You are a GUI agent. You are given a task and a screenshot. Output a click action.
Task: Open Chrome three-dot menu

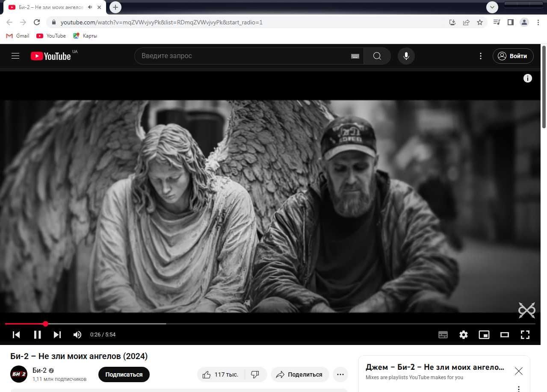pos(538,22)
